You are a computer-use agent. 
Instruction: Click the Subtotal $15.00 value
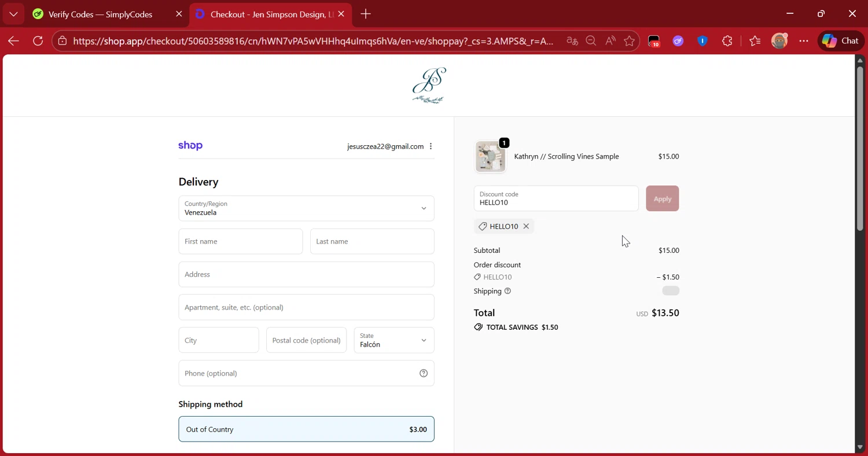pyautogui.click(x=669, y=251)
